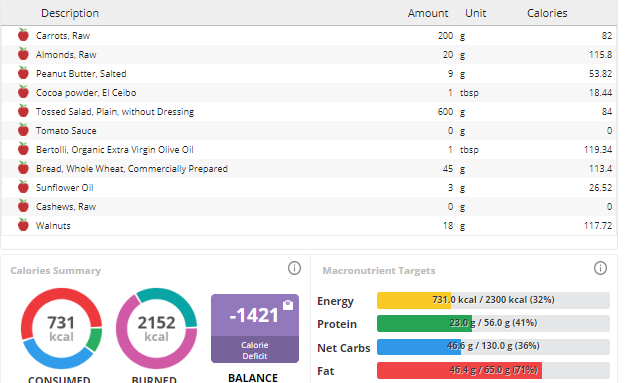This screenshot has width=625, height=383.
Task: Click the Fat label in Macronutrient Targets
Action: pos(326,371)
